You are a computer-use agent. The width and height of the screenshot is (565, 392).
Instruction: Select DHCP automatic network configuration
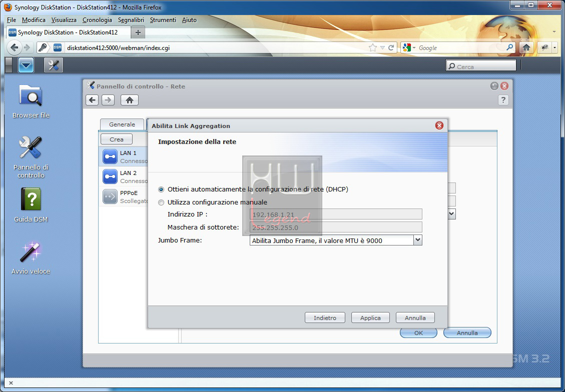(x=161, y=189)
